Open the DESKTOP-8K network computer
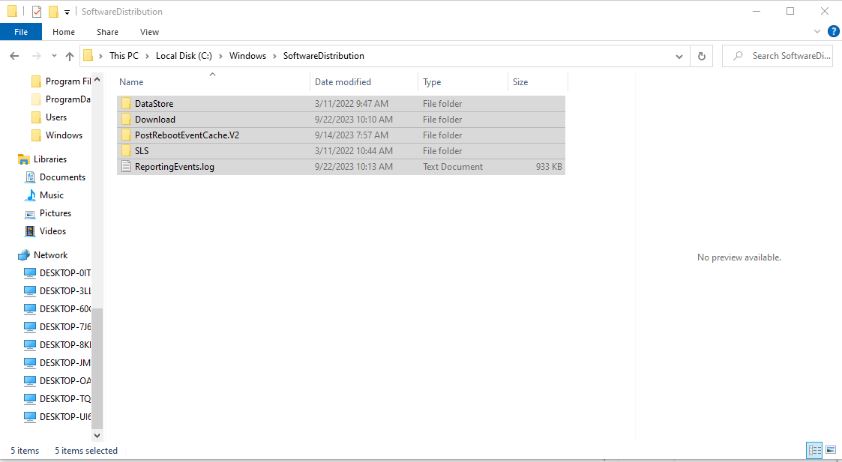 pyautogui.click(x=57, y=344)
